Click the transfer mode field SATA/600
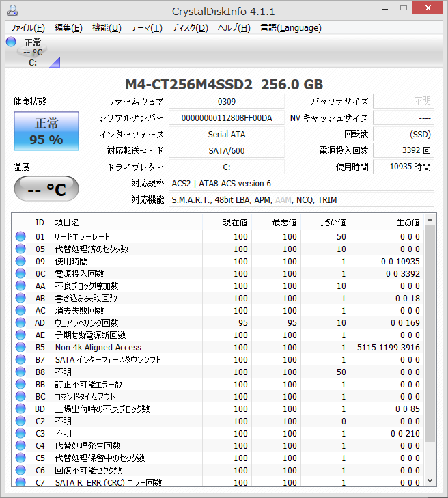Image resolution: width=448 pixels, height=498 pixels. click(226, 151)
